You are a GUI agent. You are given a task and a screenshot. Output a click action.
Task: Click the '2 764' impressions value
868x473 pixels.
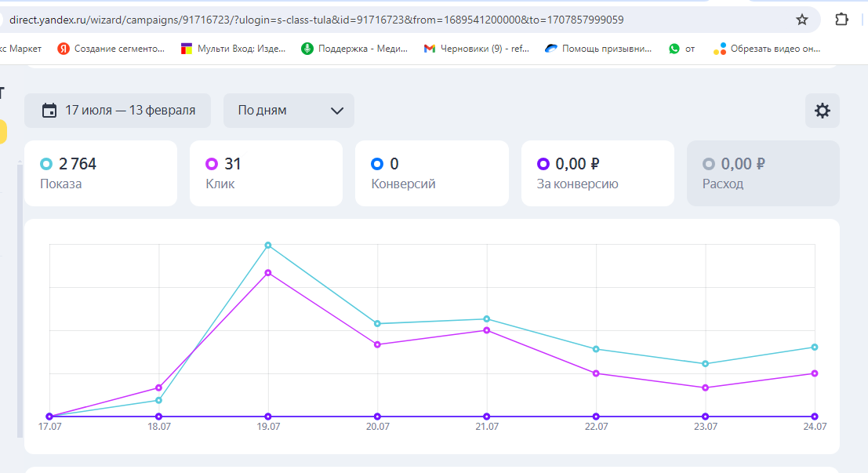pos(78,164)
